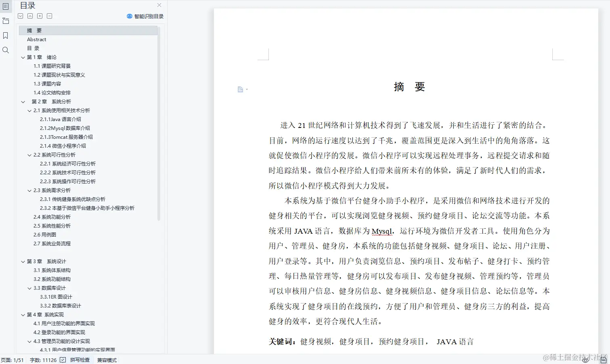
Task: Navigate to 3.3.1ER 图设计
Action: click(56, 297)
